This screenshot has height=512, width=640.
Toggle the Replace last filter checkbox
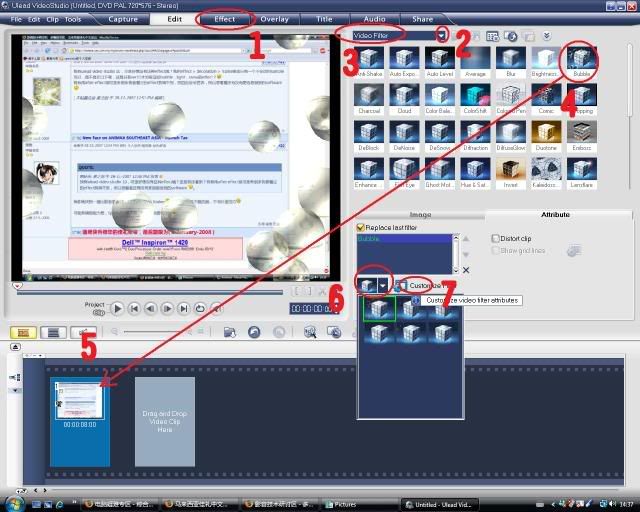[361, 228]
